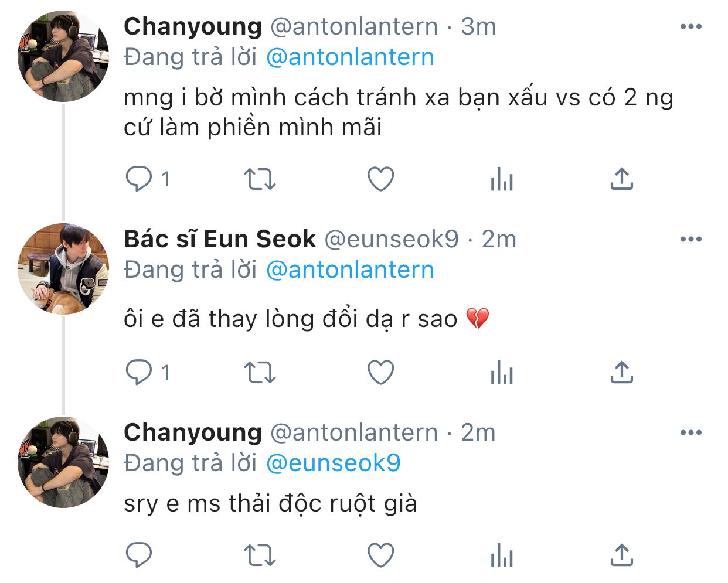
Task: Share Bác sĩ Eun Seok's tweet
Action: click(x=622, y=373)
